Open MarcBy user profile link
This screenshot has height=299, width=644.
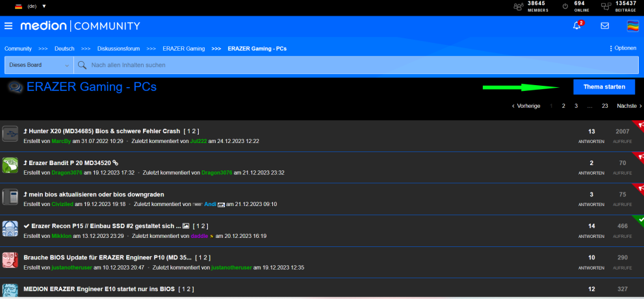[x=60, y=141]
